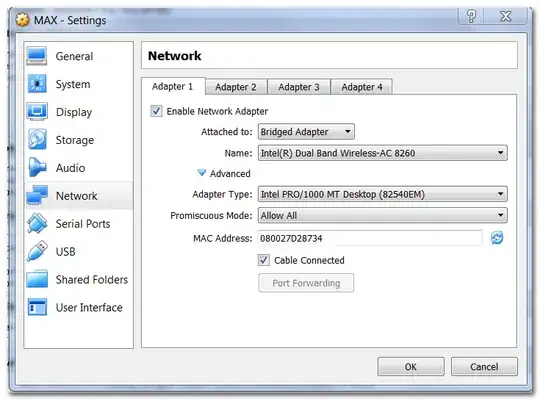Select System in the settings list
This screenshot has width=540, height=401.
pos(79,84)
